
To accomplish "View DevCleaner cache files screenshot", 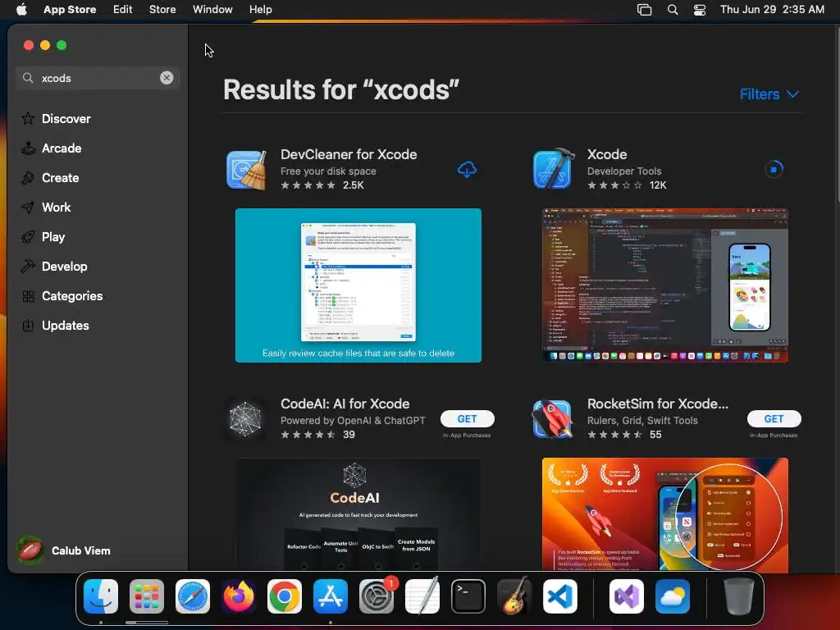I will (x=358, y=285).
